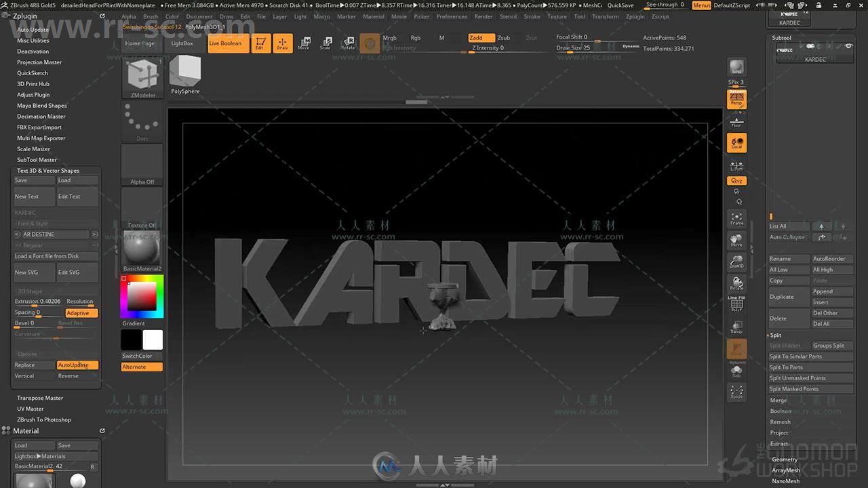Open the Dots stroke selector

pyautogui.click(x=142, y=121)
